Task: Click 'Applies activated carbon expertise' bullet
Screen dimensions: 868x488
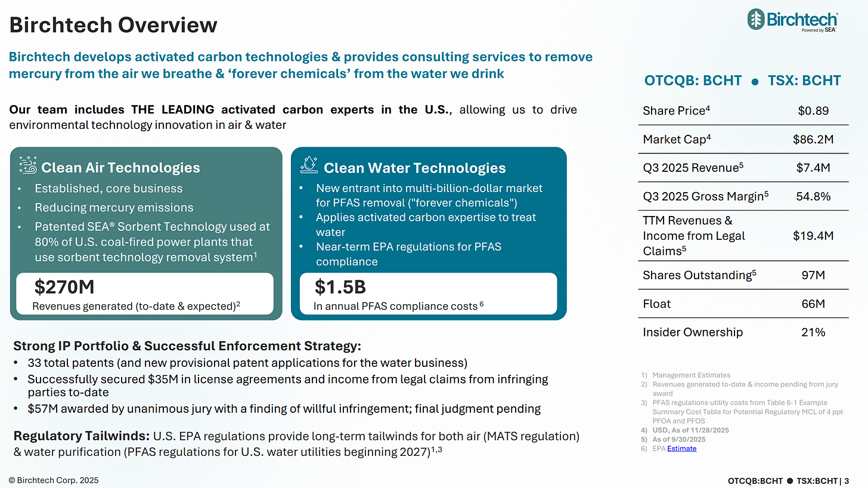Action: coord(426,224)
